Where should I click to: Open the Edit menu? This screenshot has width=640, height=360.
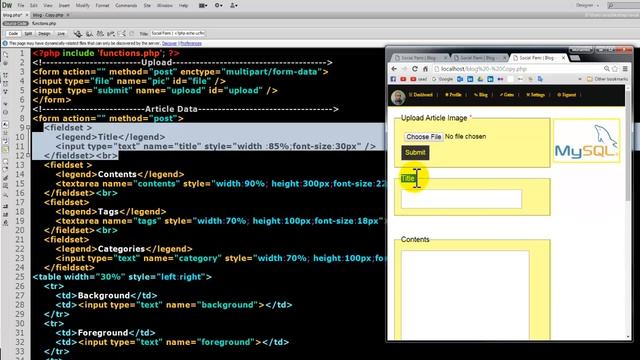[x=34, y=5]
